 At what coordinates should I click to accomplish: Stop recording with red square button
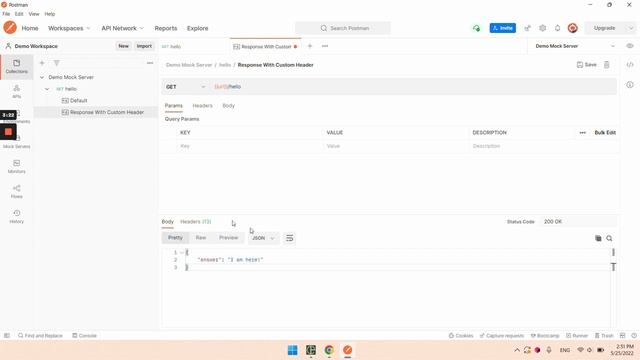click(x=8, y=132)
